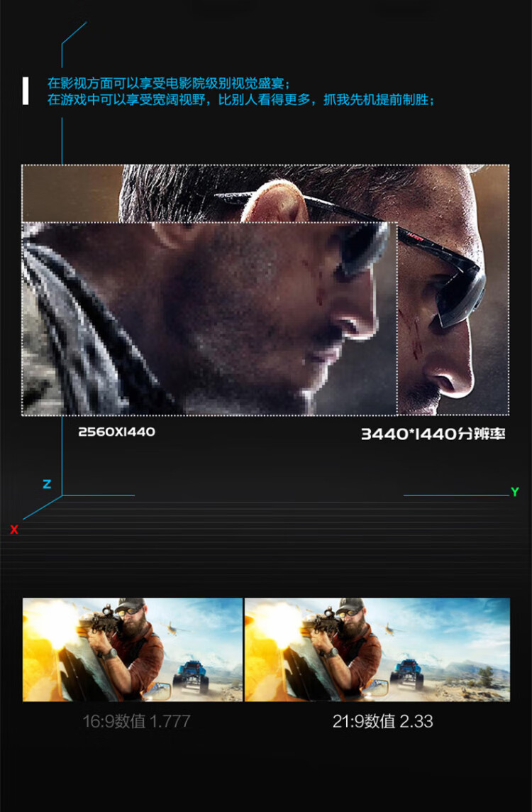
Task: Open the pixelated 2560x1440 inset image
Action: tap(206, 318)
